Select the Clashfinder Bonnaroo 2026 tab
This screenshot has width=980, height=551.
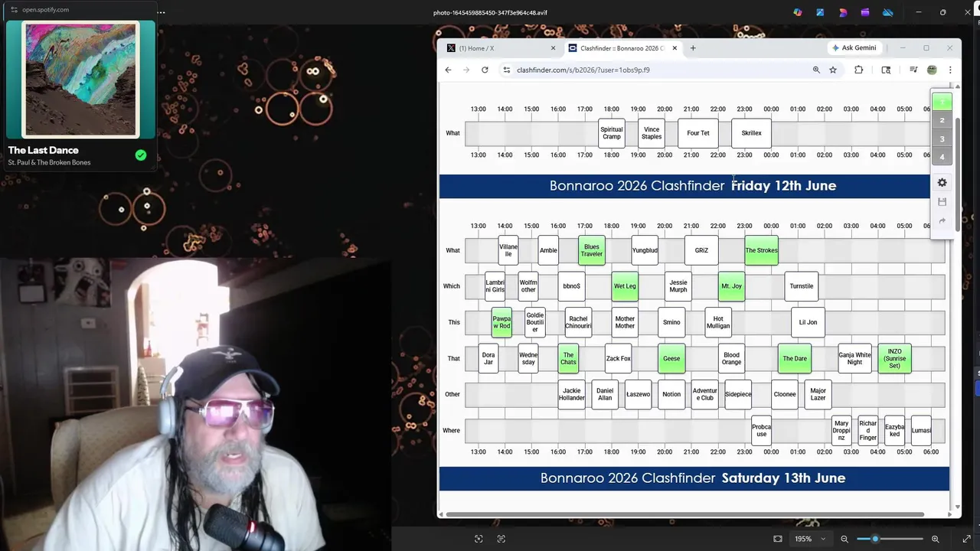click(622, 48)
